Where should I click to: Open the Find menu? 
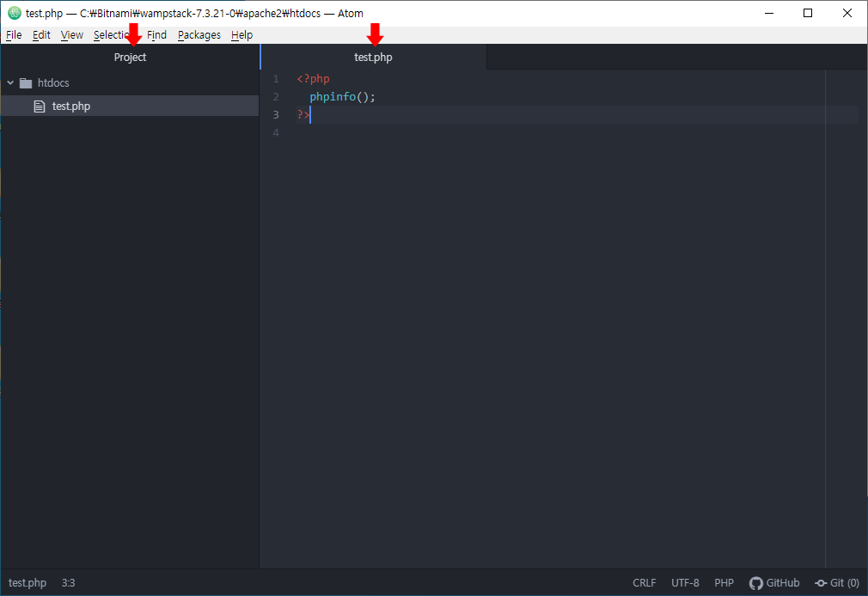pos(156,35)
